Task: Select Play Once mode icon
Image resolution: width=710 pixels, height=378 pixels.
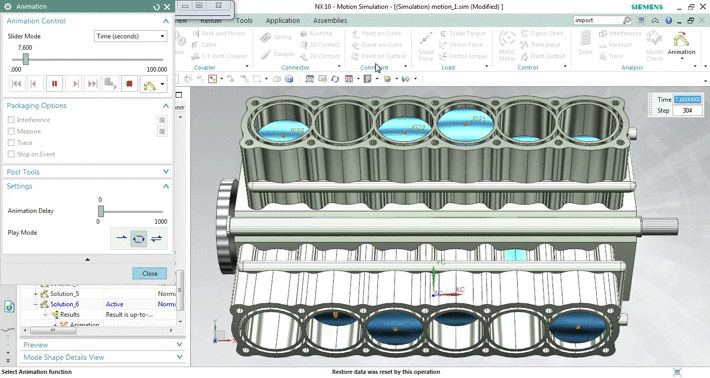Action: (x=121, y=238)
